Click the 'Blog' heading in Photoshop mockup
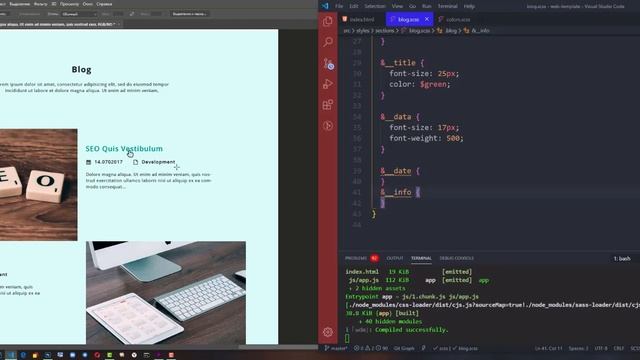The image size is (640, 360). (82, 69)
